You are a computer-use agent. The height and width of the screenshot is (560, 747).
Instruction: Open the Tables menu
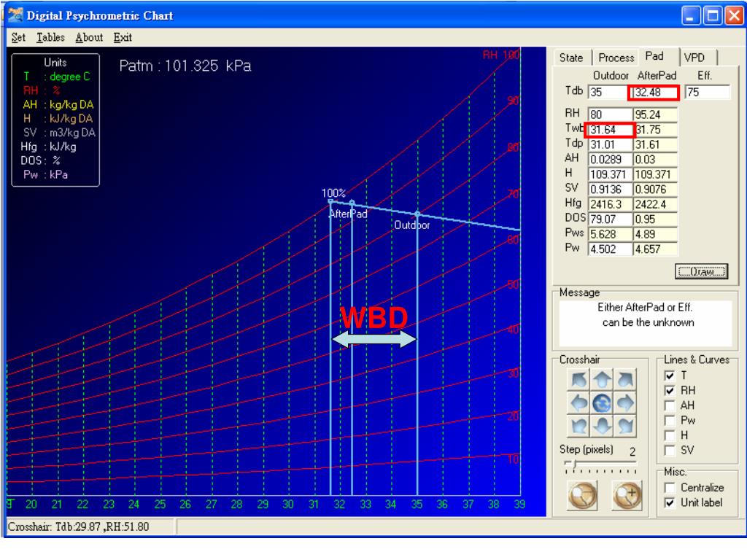point(50,38)
